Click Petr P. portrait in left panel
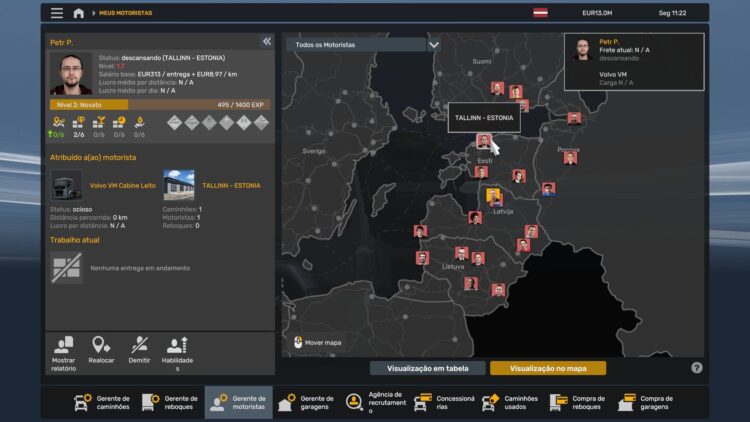The image size is (750, 422). [71, 74]
